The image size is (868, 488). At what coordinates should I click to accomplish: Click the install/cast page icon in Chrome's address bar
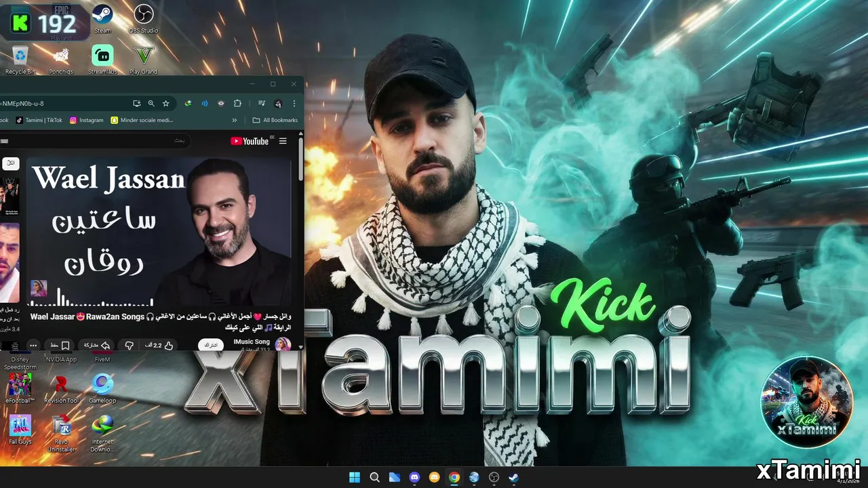pyautogui.click(x=136, y=104)
